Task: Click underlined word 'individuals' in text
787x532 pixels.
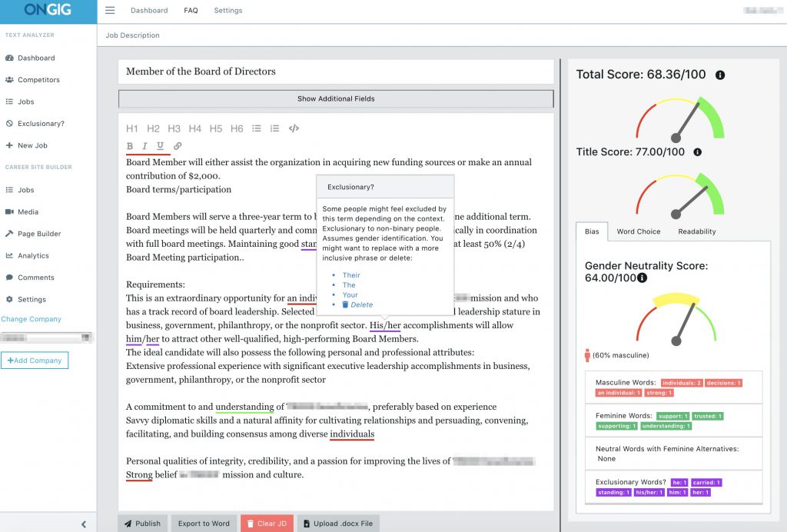Action: [x=352, y=434]
